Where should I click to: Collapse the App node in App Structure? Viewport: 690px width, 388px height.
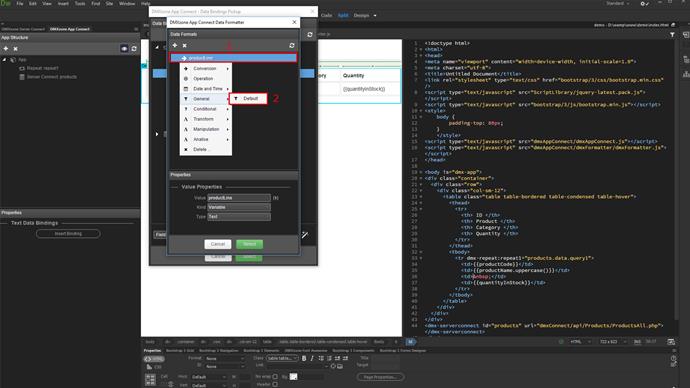pyautogui.click(x=5, y=59)
